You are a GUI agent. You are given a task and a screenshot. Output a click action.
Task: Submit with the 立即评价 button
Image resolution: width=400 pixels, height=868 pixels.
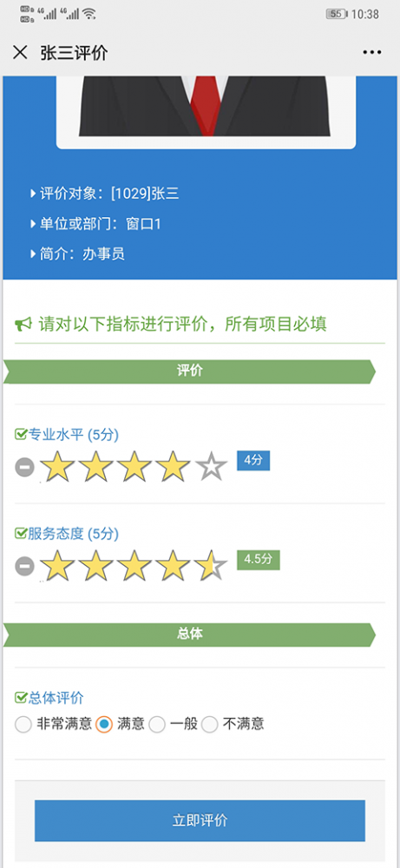(x=200, y=820)
